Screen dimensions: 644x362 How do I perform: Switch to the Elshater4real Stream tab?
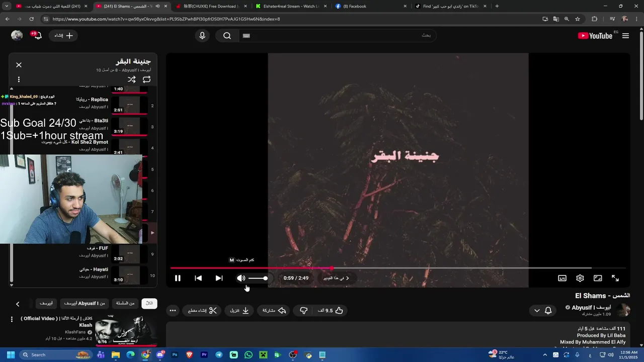tap(290, 6)
